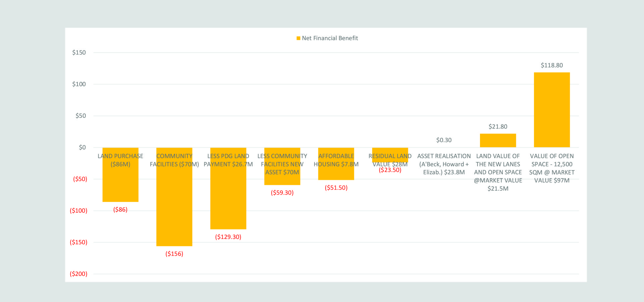This screenshot has width=644, height=302.
Task: Select the ($23.50) data label
Action: (x=390, y=170)
